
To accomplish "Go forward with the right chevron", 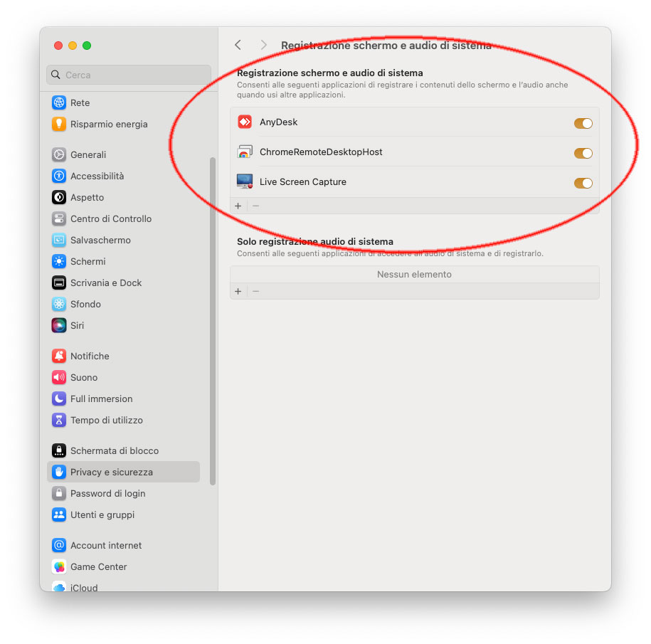I will [264, 45].
